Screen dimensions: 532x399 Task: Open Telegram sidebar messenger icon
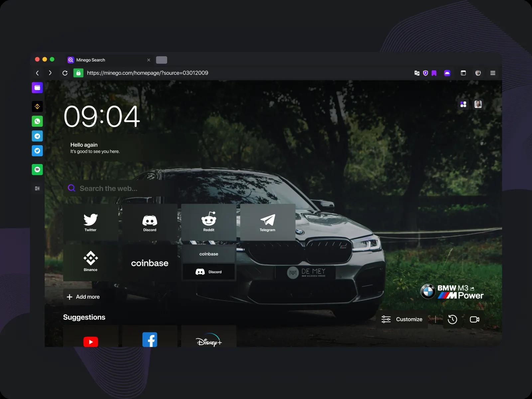pyautogui.click(x=37, y=136)
